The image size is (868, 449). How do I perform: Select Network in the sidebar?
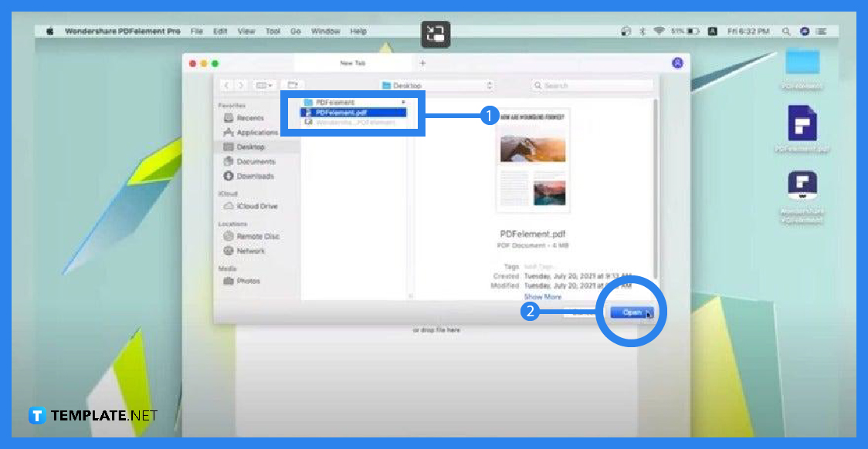coord(244,251)
